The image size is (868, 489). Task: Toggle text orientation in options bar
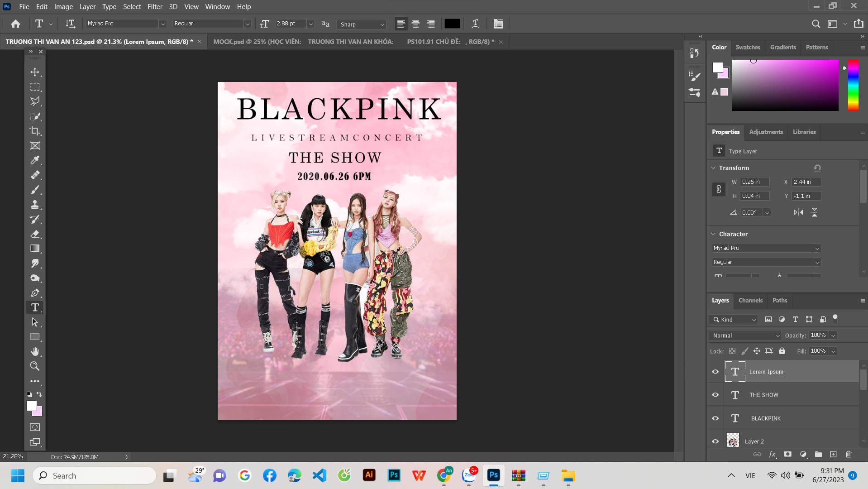pyautogui.click(x=70, y=24)
